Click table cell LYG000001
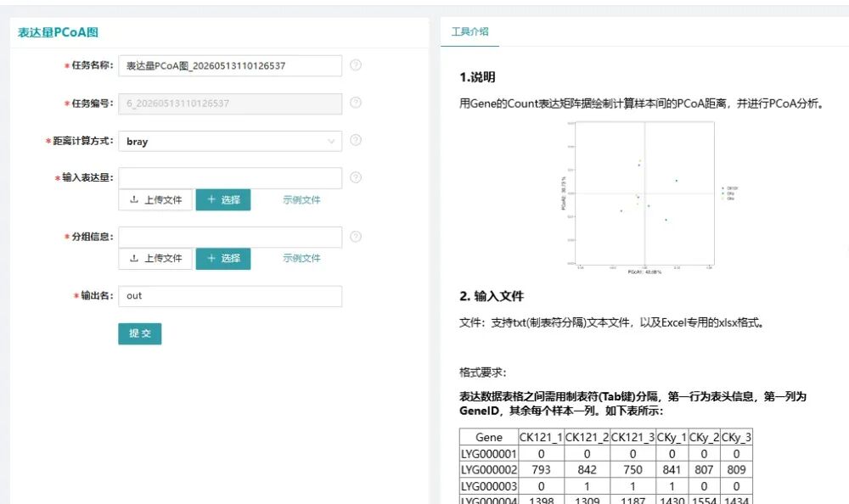849x504 pixels. tap(489, 454)
